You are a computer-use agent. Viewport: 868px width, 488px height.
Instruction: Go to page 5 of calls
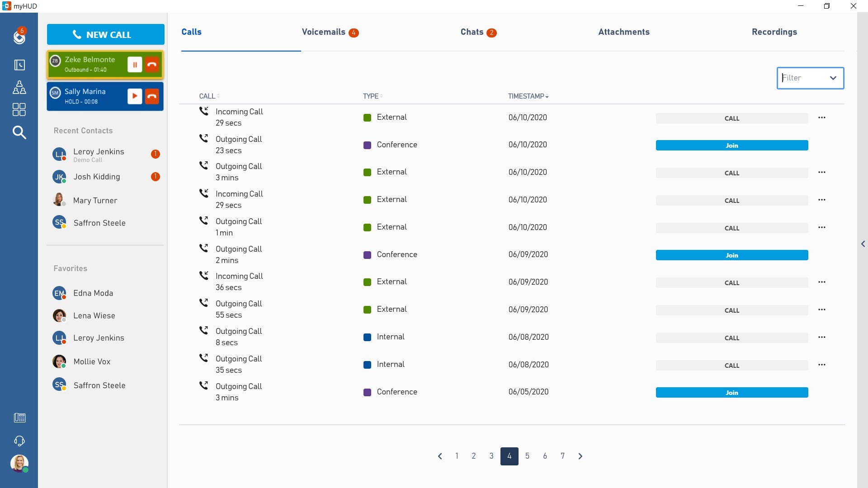(x=527, y=456)
